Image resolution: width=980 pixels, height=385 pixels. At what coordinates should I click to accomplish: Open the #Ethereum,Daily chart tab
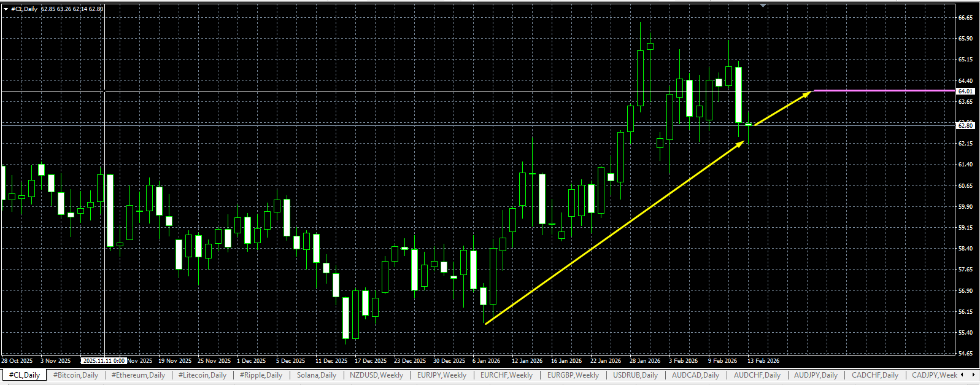click(x=138, y=375)
